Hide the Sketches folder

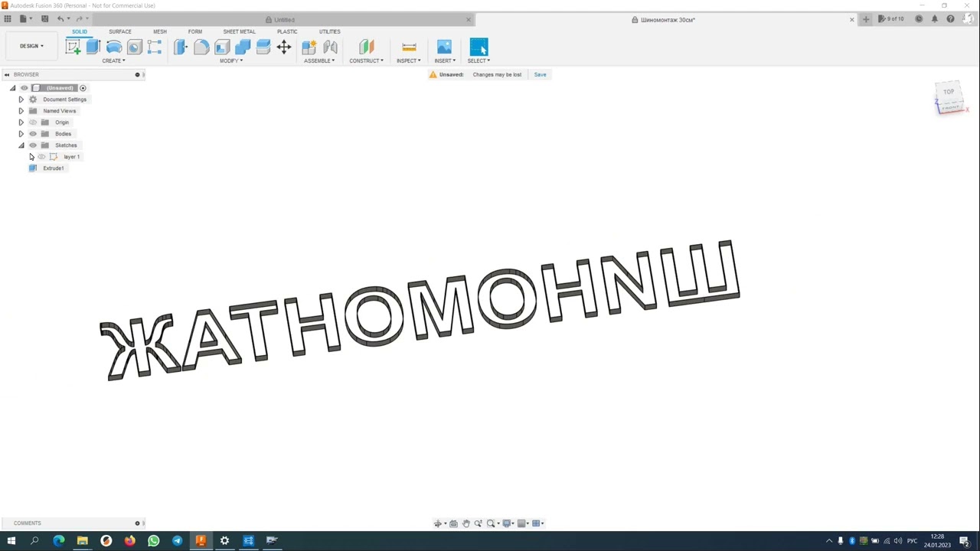pyautogui.click(x=33, y=145)
